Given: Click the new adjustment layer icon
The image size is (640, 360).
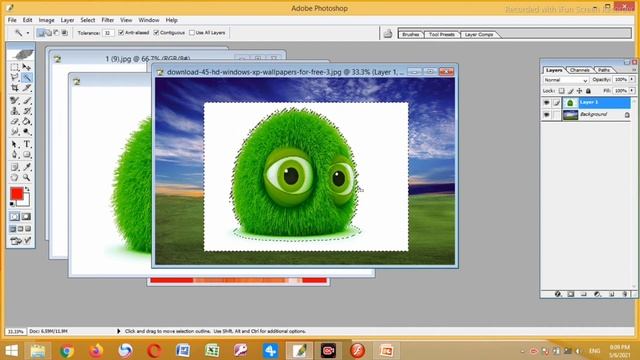Looking at the screenshot, I should click(598, 294).
